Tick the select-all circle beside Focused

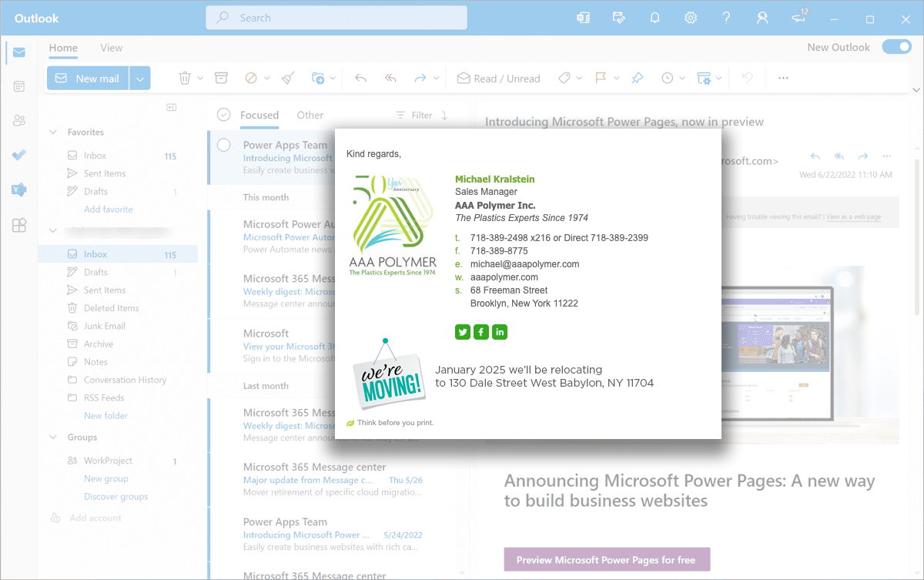pos(224,115)
